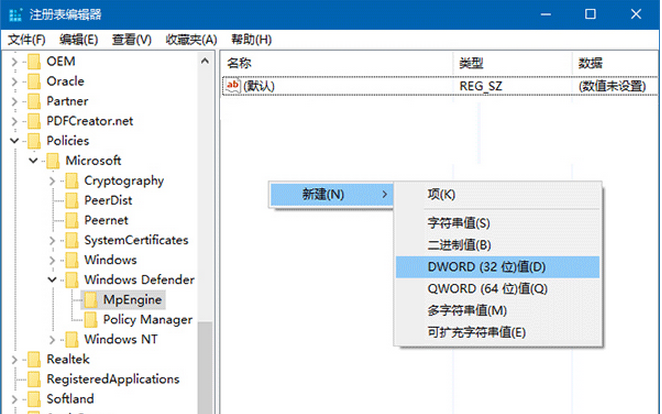The image size is (662, 414).
Task: Collapse the Windows Defender node
Action: (x=52, y=279)
